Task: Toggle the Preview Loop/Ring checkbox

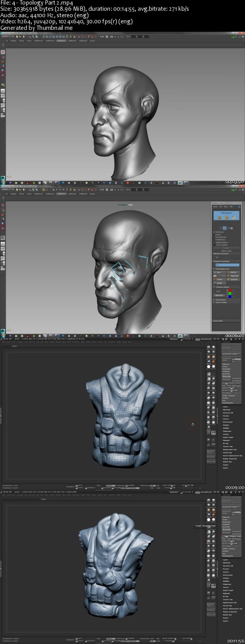Action: coord(220,245)
